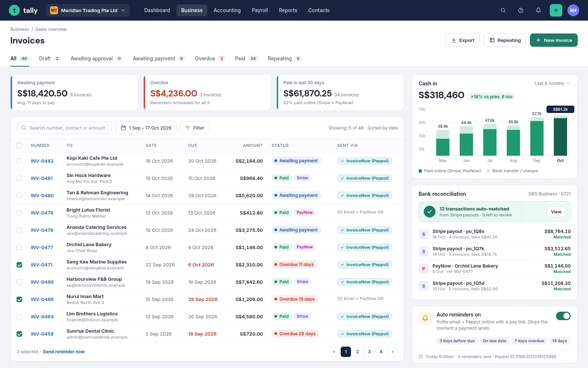Image resolution: width=588 pixels, height=368 pixels.
Task: Uncheck the INV-0466 row checkbox
Action: pyautogui.click(x=19, y=299)
